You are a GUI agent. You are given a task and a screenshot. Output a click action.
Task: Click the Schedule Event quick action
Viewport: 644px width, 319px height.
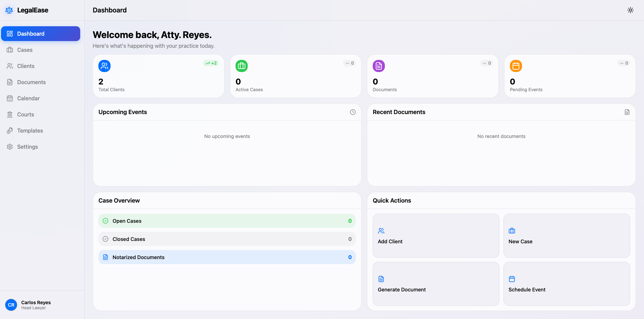click(566, 284)
